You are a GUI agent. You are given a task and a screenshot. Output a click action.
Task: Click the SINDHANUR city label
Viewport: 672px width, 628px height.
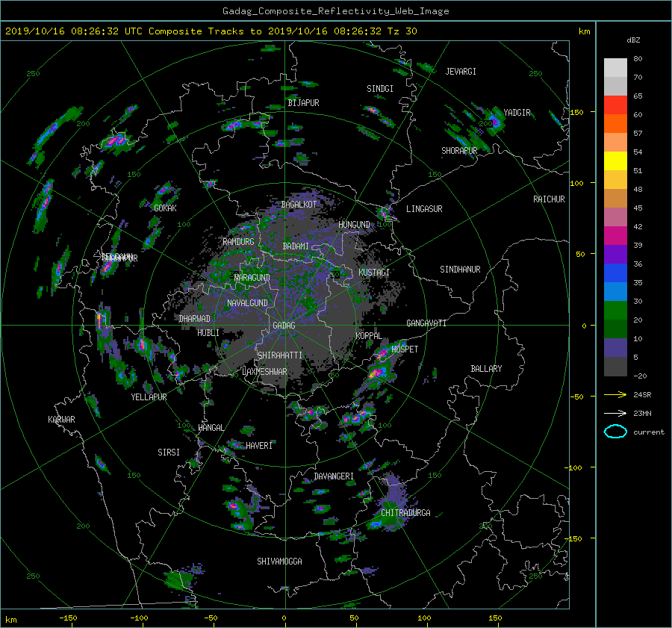460,270
